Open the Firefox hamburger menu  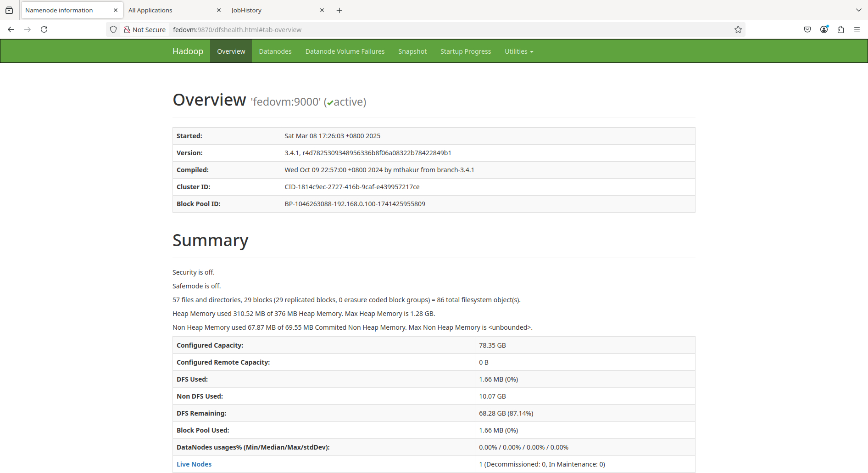pyautogui.click(x=857, y=29)
